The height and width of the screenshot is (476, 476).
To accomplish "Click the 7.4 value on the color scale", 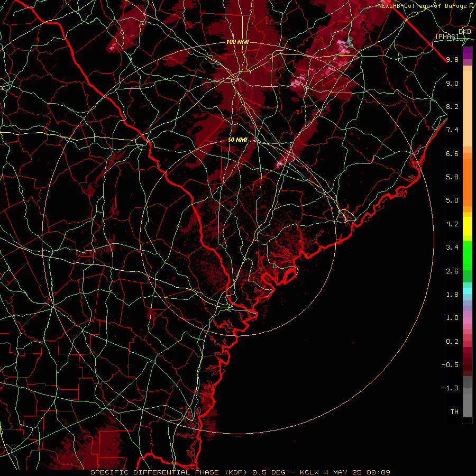I will (452, 130).
